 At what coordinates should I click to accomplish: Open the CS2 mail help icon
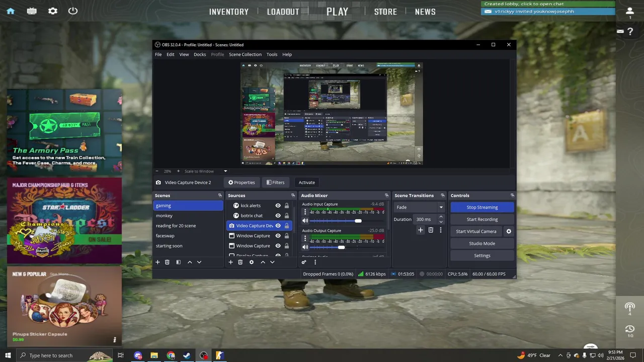(x=620, y=31)
